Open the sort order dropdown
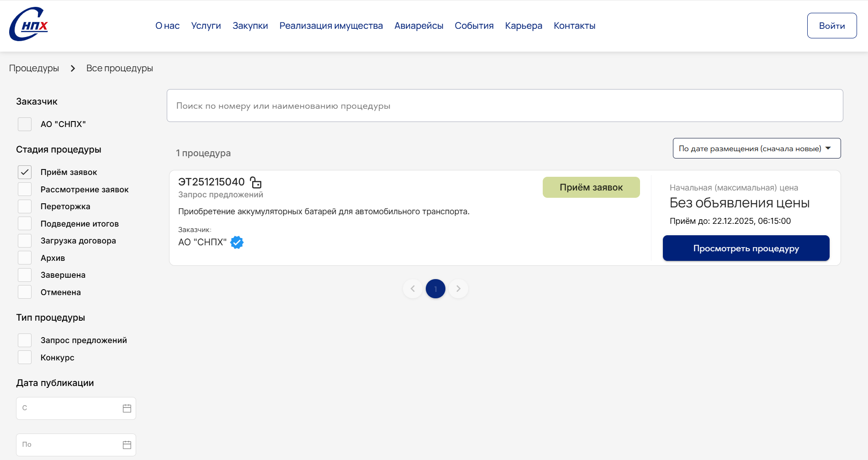This screenshot has width=868, height=460. (757, 148)
